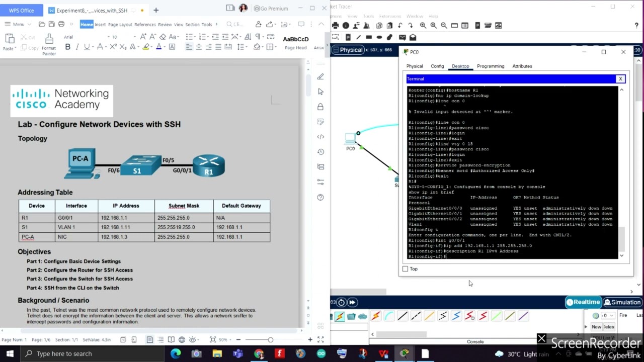Click Packet Tracer zoom out magnifier
This screenshot has height=362, width=644.
[x=444, y=25]
